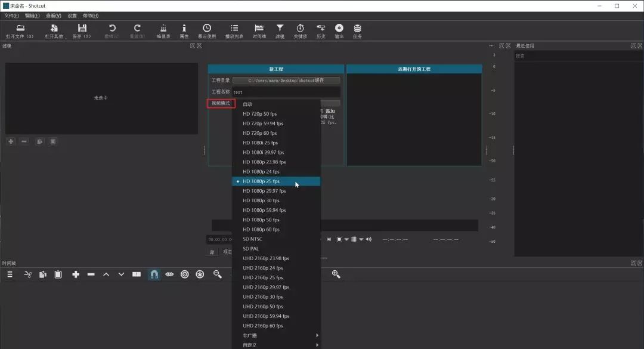
Task: Choose UHD 2160p 60 fps option
Action: (x=276, y=326)
